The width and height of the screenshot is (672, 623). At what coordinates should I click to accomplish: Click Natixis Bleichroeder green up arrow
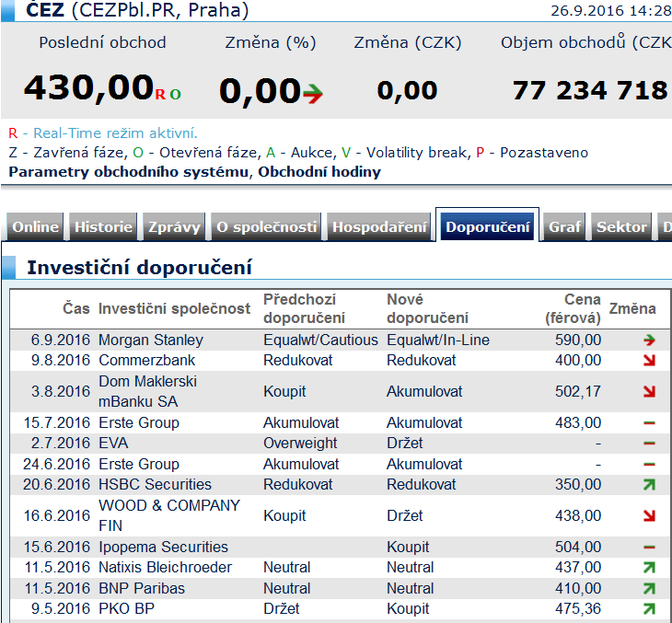(649, 568)
